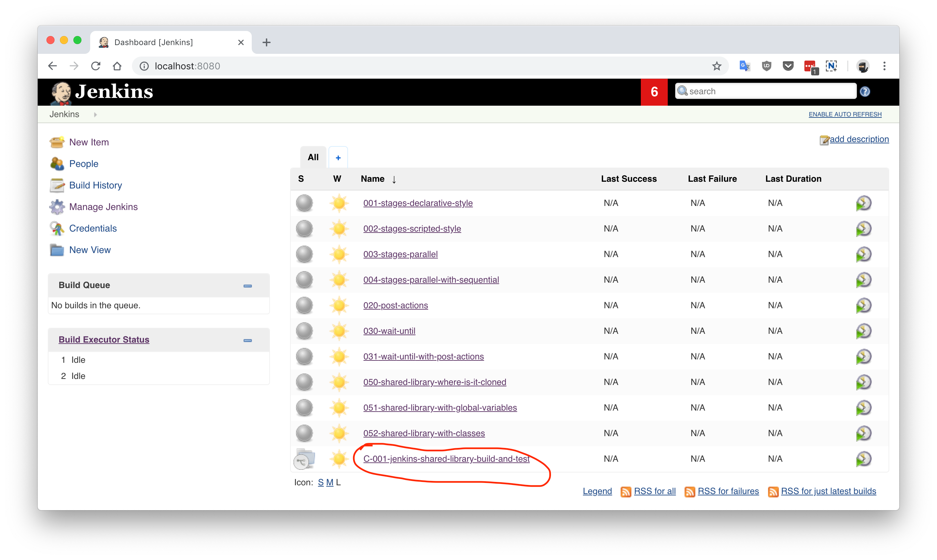Click the RSS for all feed icon
The image size is (937, 560).
tap(626, 492)
